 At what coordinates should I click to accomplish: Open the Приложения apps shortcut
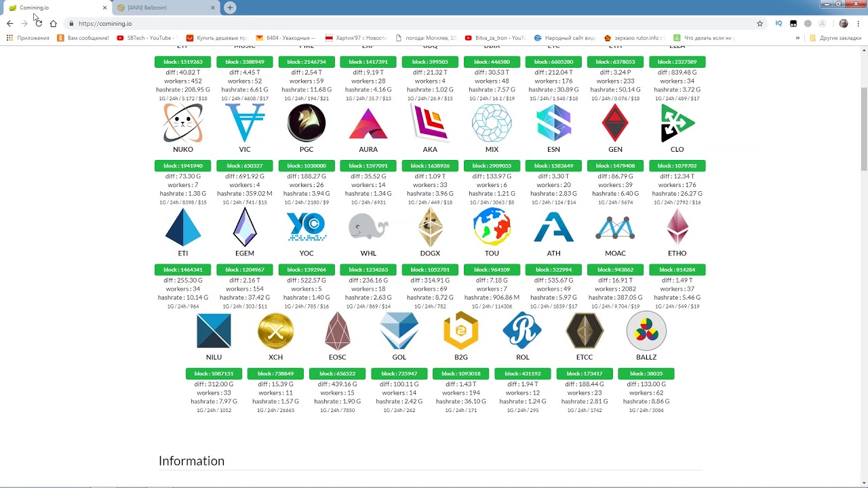(28, 38)
